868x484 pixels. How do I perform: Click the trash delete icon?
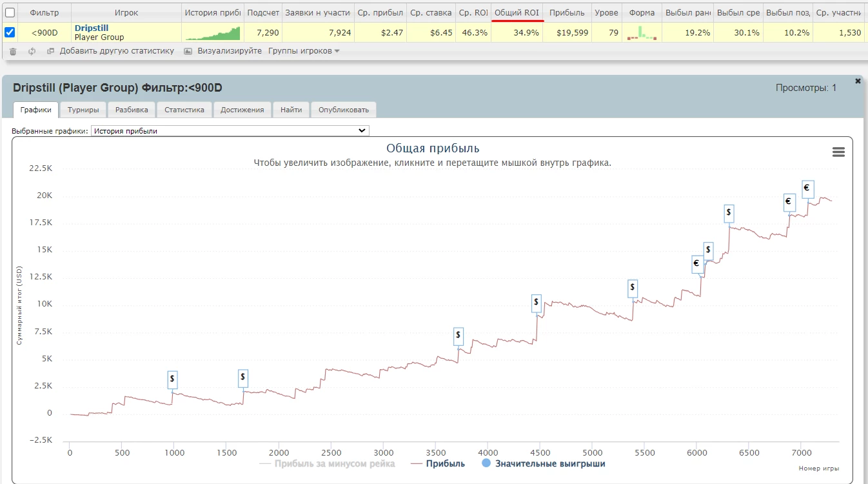pyautogui.click(x=13, y=51)
